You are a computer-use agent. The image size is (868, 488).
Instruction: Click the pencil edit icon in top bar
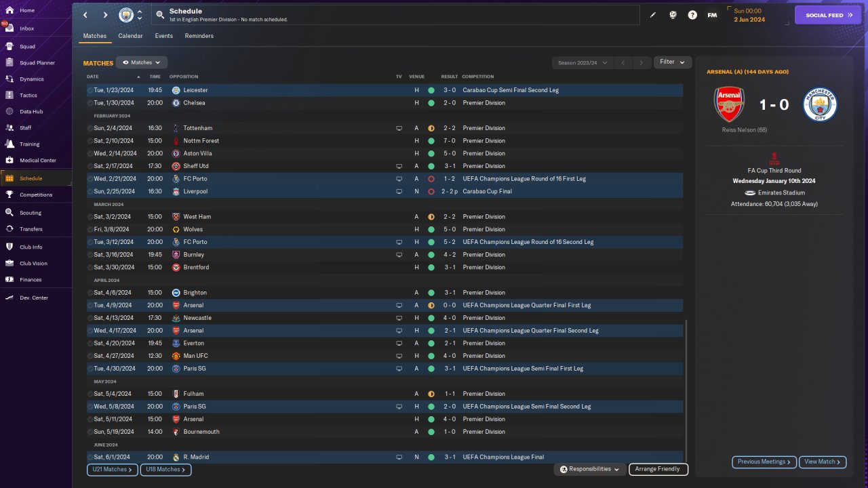tap(653, 15)
